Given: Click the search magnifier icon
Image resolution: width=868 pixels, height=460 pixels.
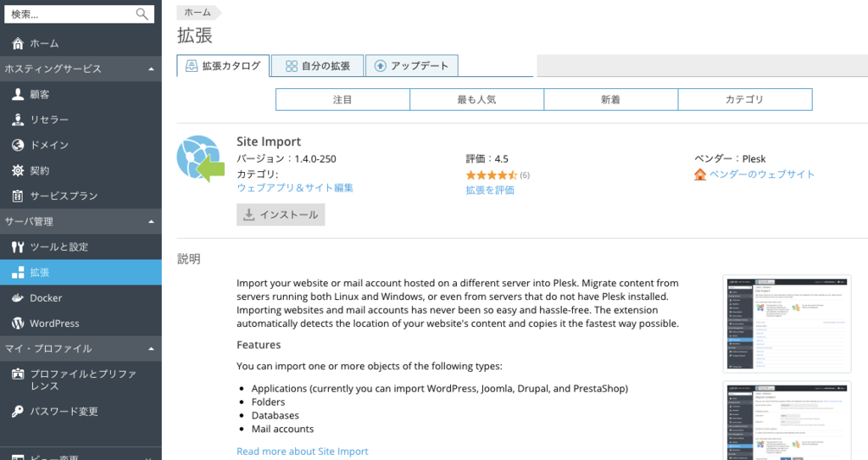Looking at the screenshot, I should click(x=142, y=14).
